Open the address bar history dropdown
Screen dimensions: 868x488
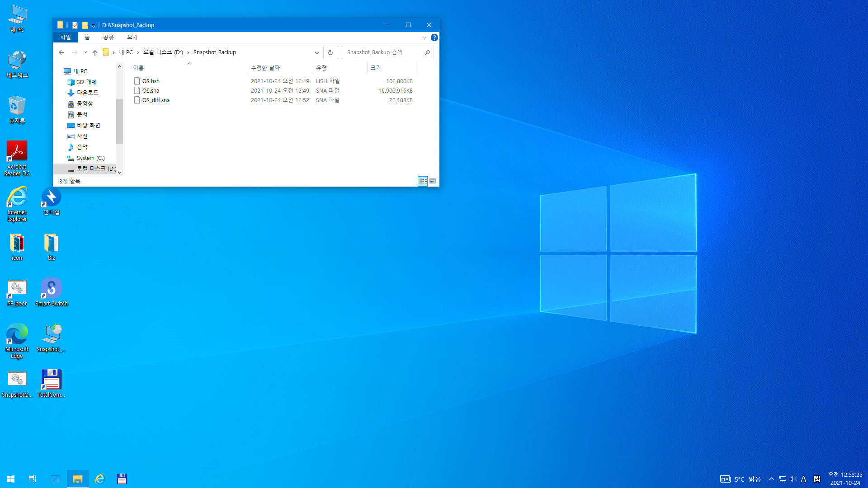point(317,52)
